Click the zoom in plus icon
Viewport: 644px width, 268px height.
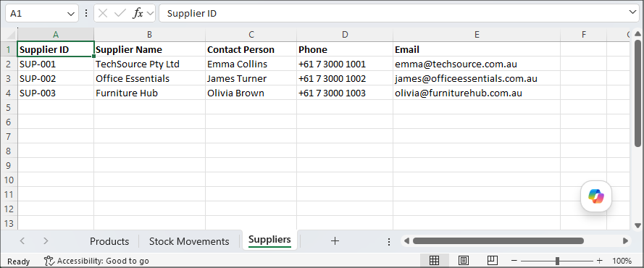599,261
